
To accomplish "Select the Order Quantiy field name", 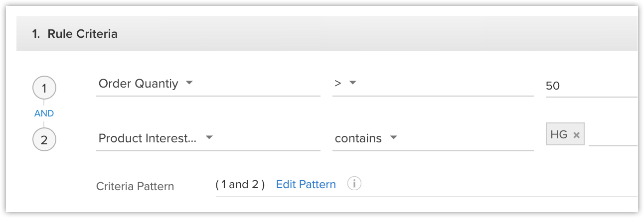I will [x=138, y=84].
